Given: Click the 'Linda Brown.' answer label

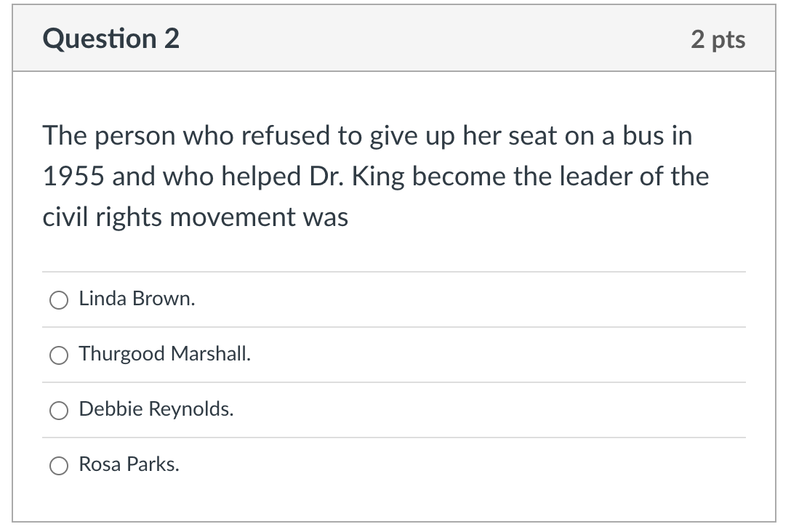Looking at the screenshot, I should [x=137, y=299].
